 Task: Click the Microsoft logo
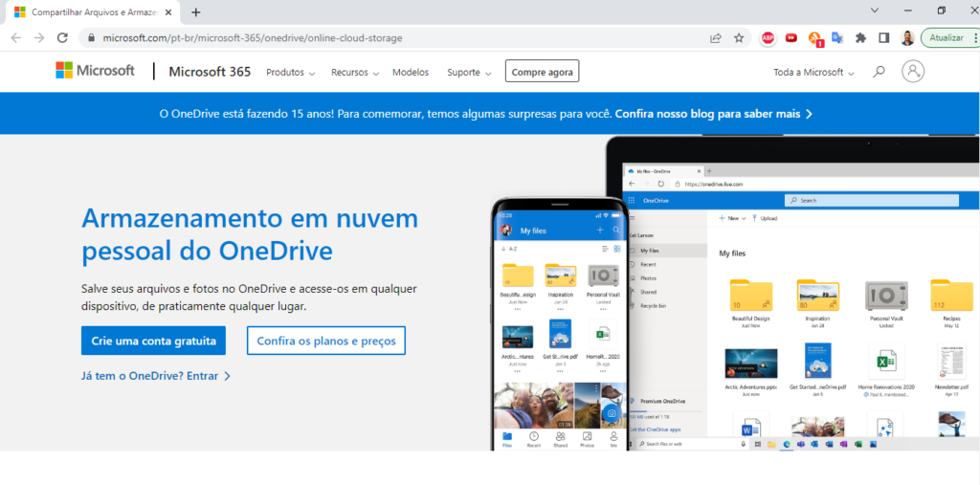95,71
